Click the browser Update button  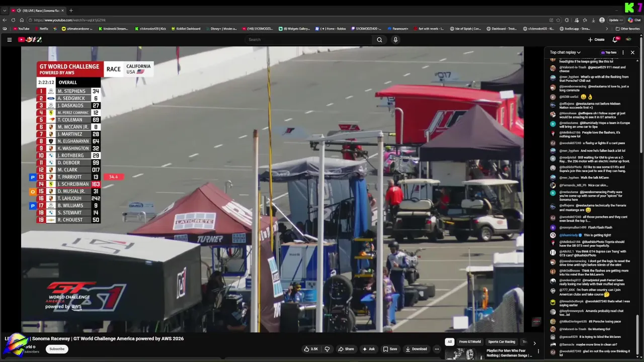click(616, 20)
